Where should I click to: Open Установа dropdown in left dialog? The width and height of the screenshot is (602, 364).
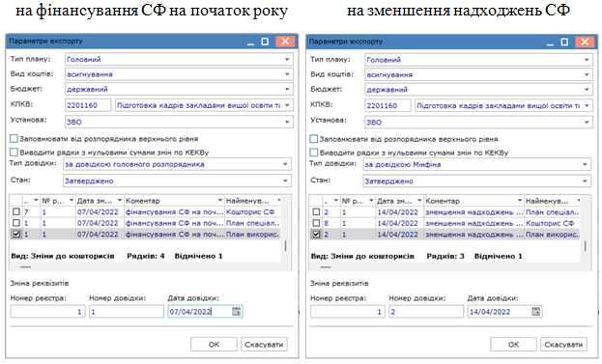(x=287, y=122)
